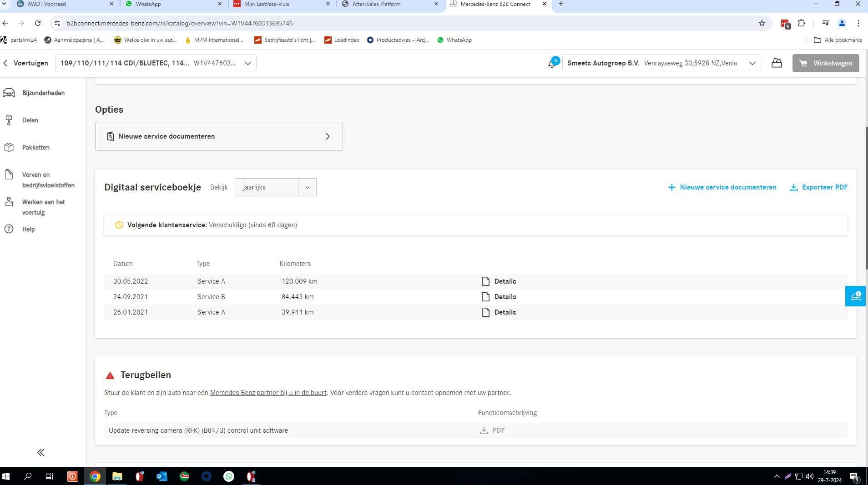Reload the current page

(x=38, y=23)
